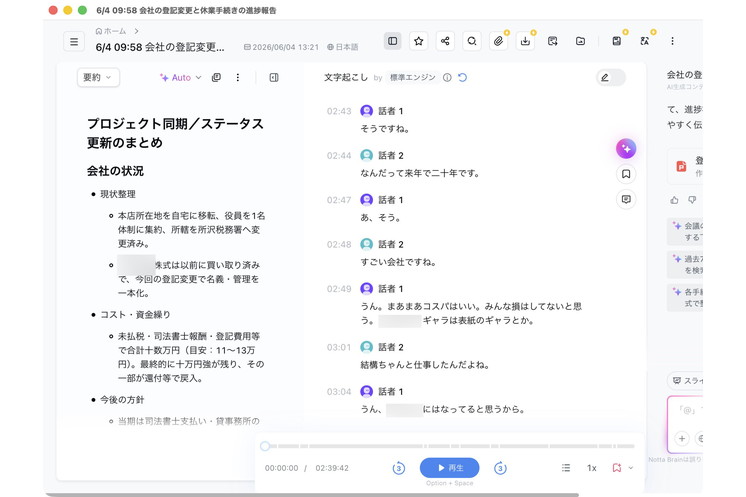Click the red bookmark flag in player
Screen dimensions: 746x497
[617, 468]
